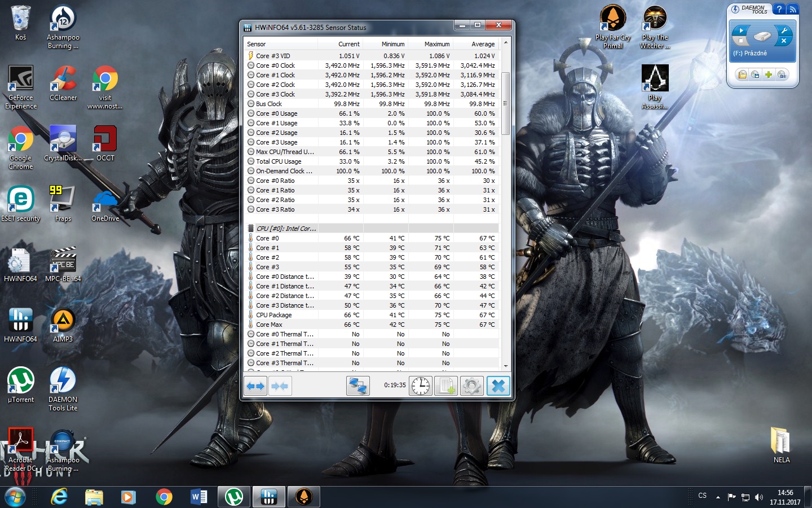Screen dimensions: 812x508
Task: Click the shrink columns inward-arrows button
Action: coord(280,386)
